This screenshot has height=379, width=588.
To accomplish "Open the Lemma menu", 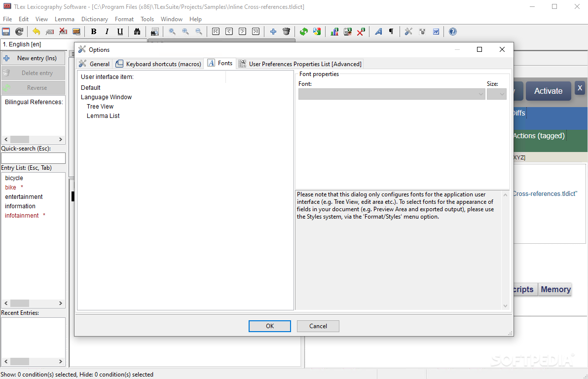I will 65,19.
